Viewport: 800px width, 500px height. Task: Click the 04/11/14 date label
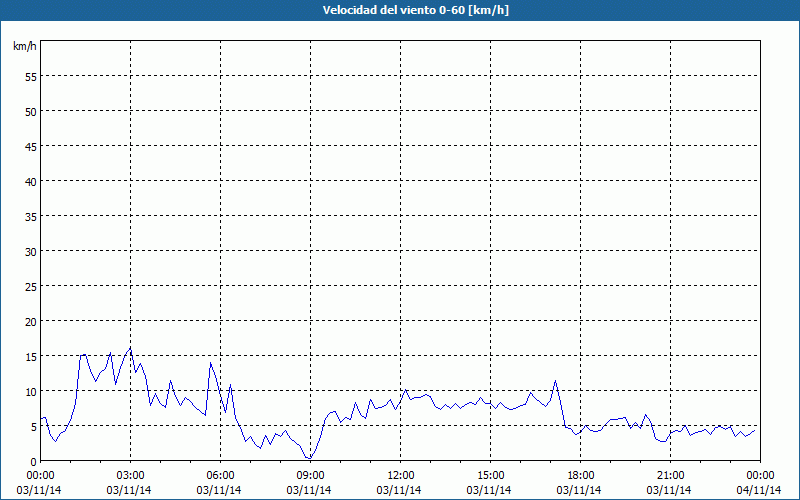[759, 490]
